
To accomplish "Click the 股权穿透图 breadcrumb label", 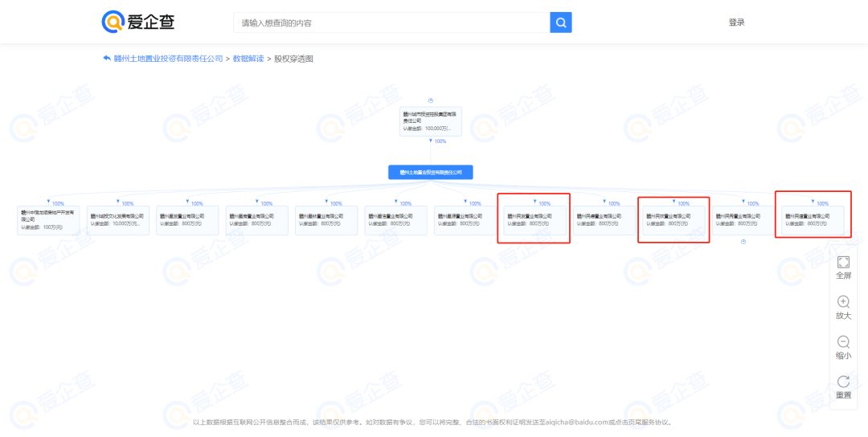I will (x=293, y=59).
